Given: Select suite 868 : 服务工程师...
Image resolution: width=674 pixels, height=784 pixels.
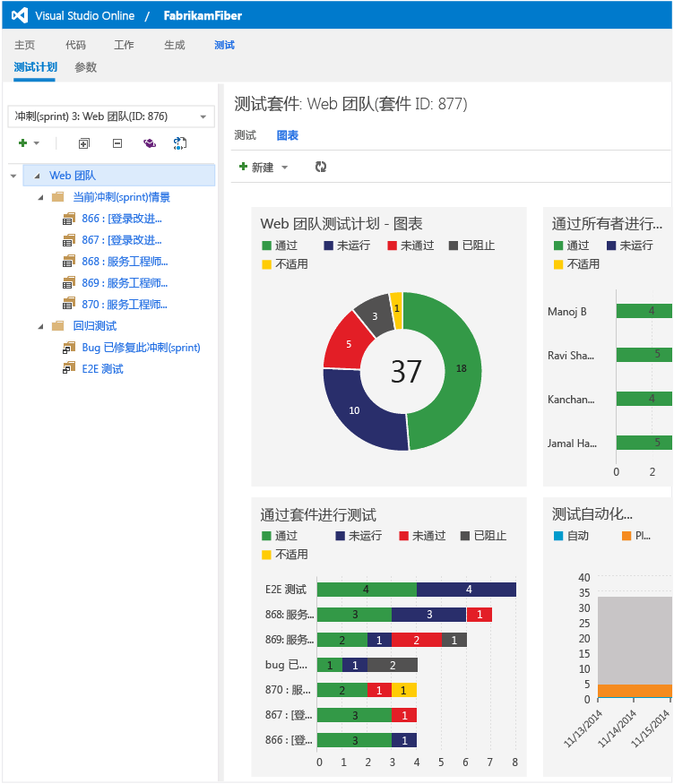Looking at the screenshot, I should pyautogui.click(x=125, y=262).
